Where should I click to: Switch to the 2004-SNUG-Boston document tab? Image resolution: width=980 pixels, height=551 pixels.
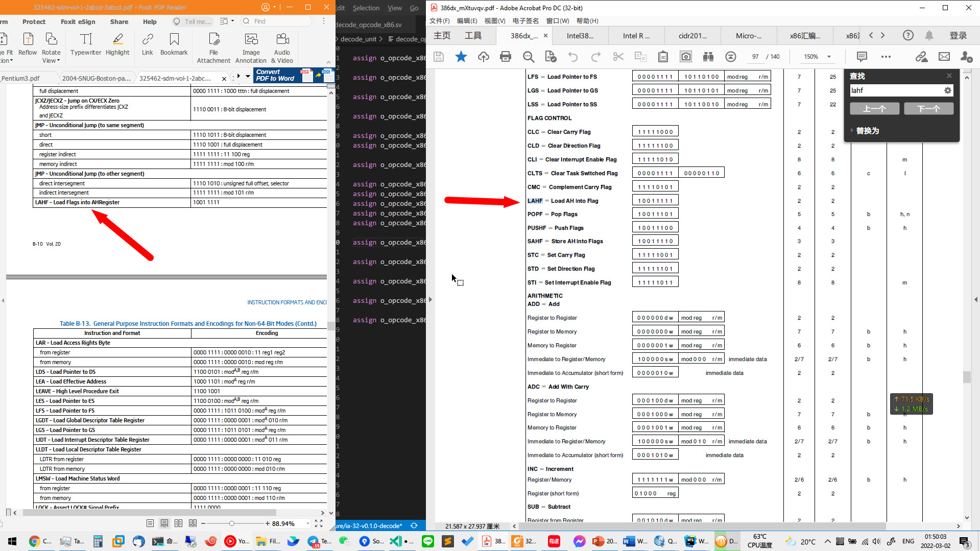pyautogui.click(x=97, y=78)
